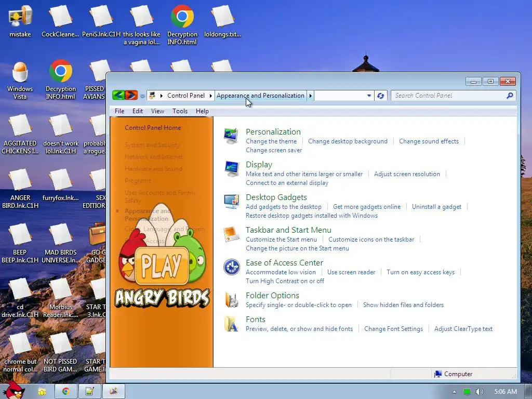Click Show hidden files and folders link
532x399 pixels.
[x=403, y=305]
